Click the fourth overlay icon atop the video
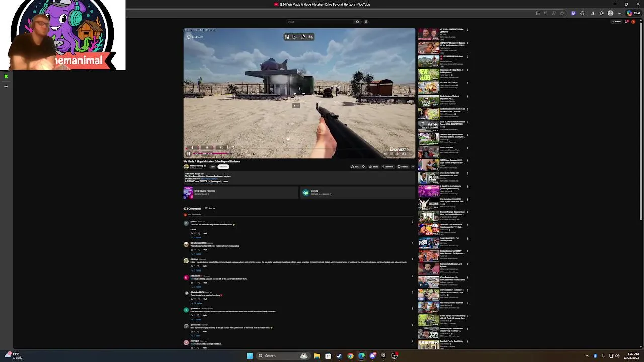The image size is (644, 362). click(310, 37)
